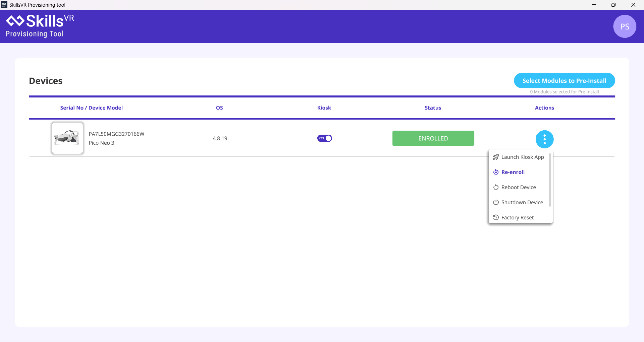
Task: Open the three-dot actions menu for the device
Action: 544,139
